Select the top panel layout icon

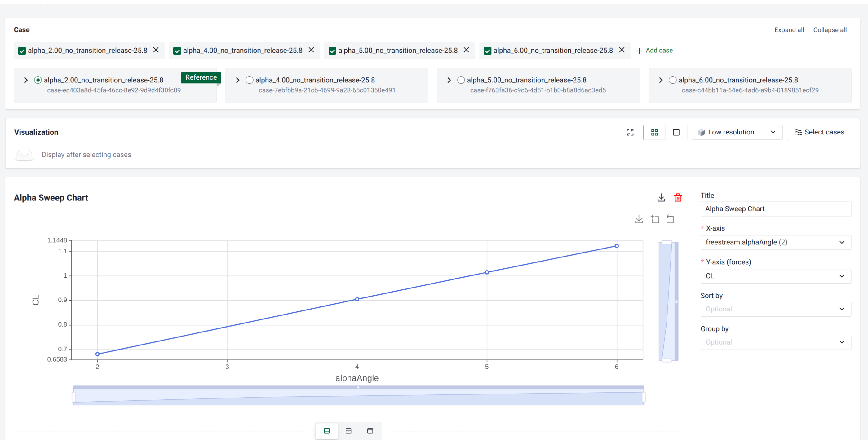tap(370, 431)
